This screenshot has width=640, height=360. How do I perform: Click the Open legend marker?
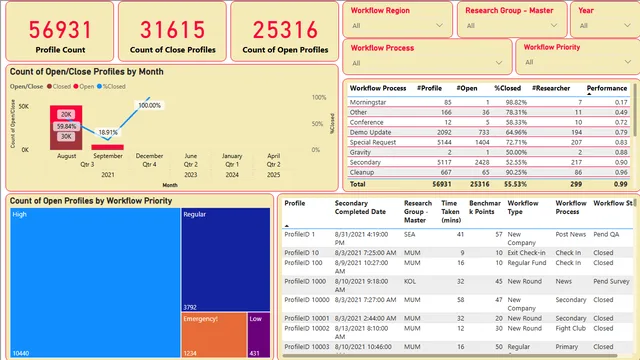tap(76, 87)
